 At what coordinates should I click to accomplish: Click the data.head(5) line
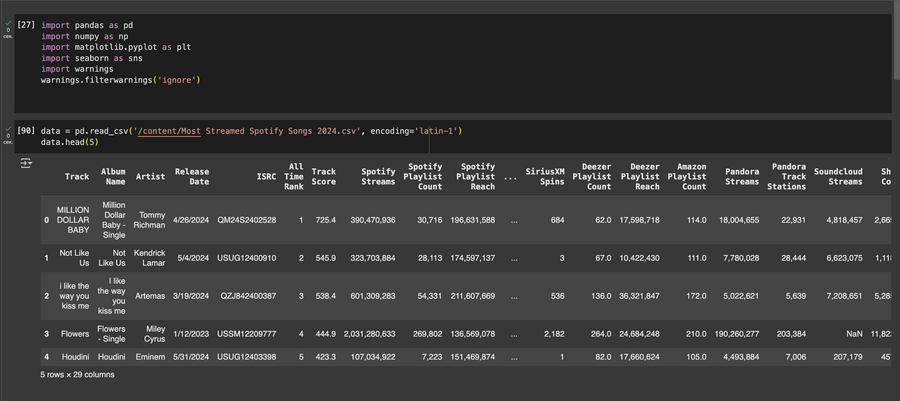(x=69, y=142)
